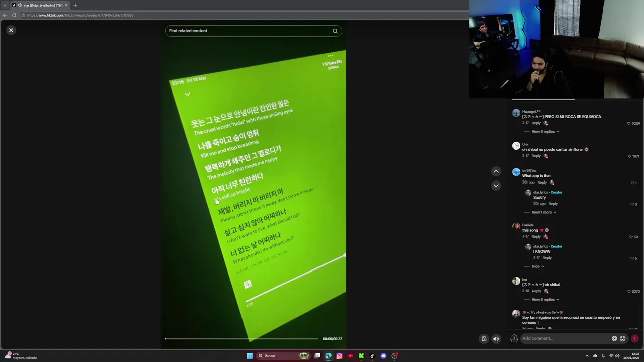Reply to tm147tm's comment
Image resolution: width=644 pixels, height=362 pixels.
click(x=542, y=182)
